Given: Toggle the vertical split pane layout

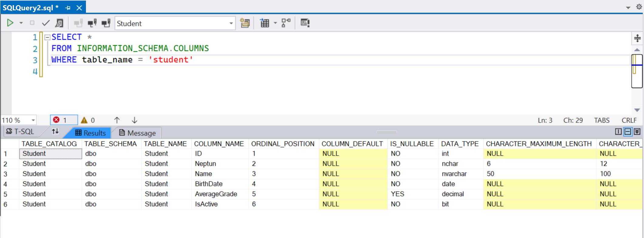Looking at the screenshot, I should (x=618, y=132).
